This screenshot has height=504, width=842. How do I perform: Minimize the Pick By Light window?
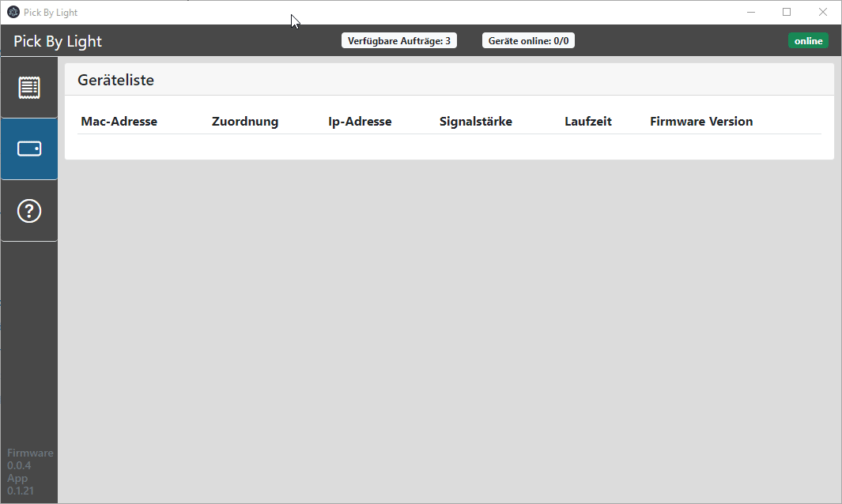point(750,13)
